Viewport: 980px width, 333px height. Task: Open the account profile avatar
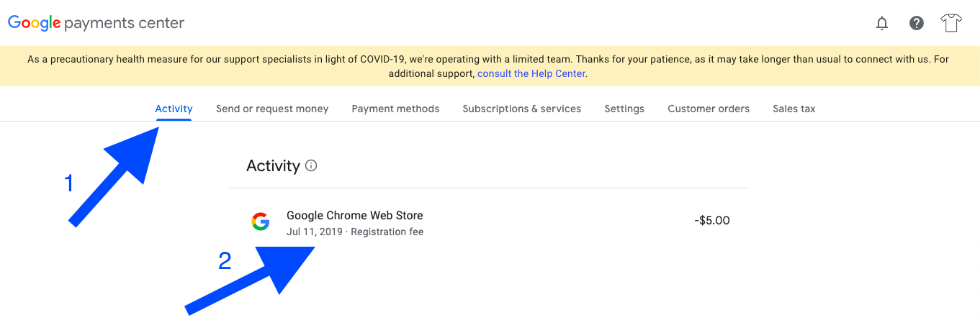951,24
